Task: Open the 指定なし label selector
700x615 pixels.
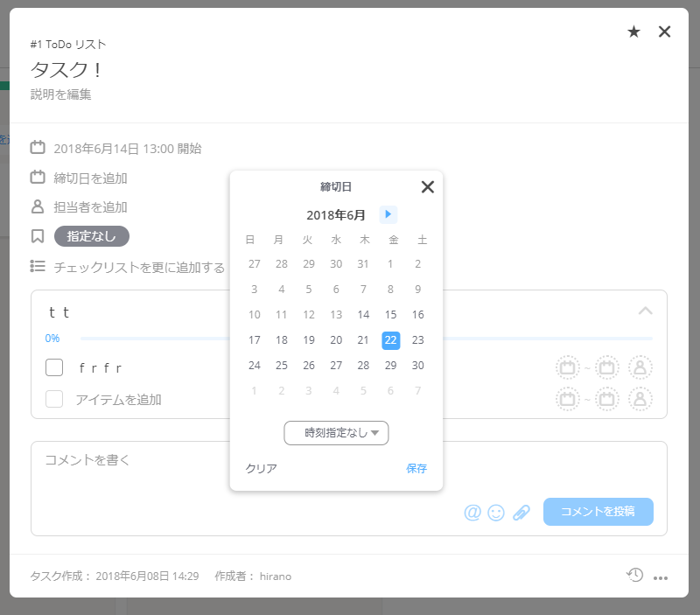Action: pos(91,236)
